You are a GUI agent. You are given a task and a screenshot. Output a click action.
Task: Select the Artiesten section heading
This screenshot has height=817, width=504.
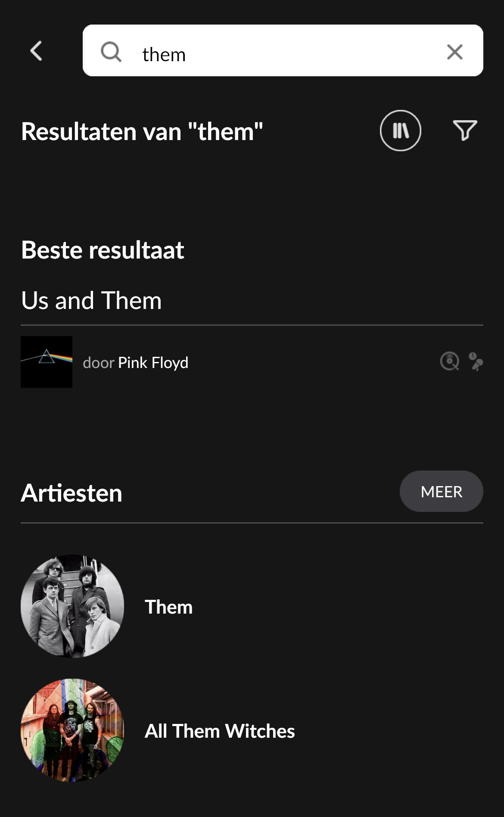(72, 493)
